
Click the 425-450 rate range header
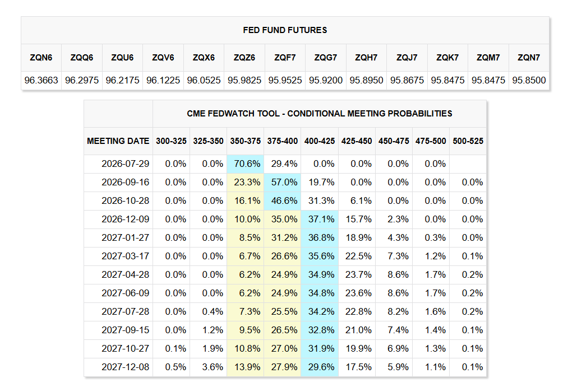357,141
